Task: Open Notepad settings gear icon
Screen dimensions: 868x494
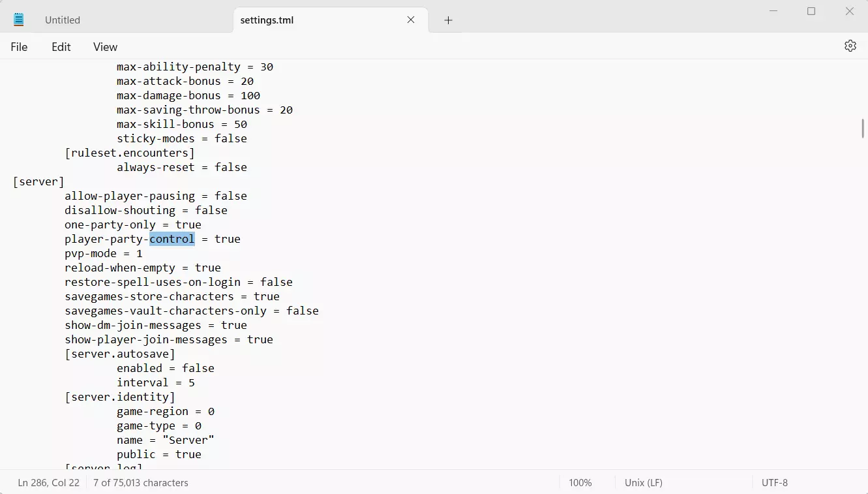Action: [x=850, y=46]
